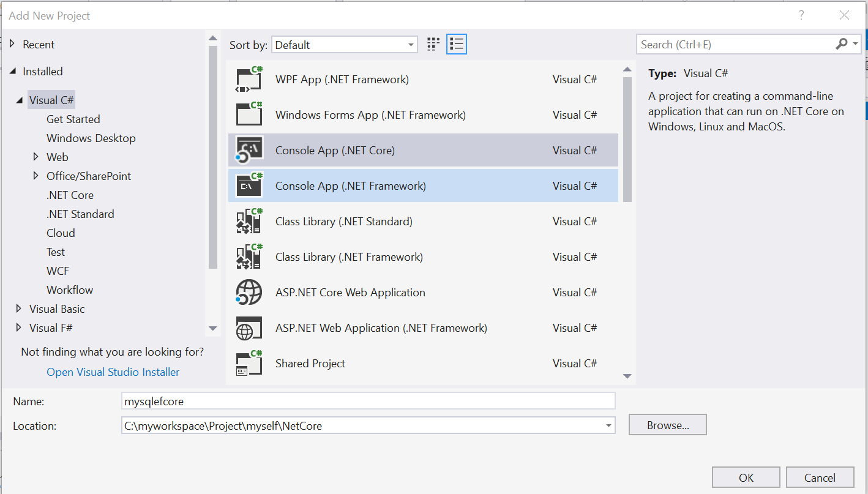
Task: Click the Windows Forms App template icon
Action: click(249, 115)
